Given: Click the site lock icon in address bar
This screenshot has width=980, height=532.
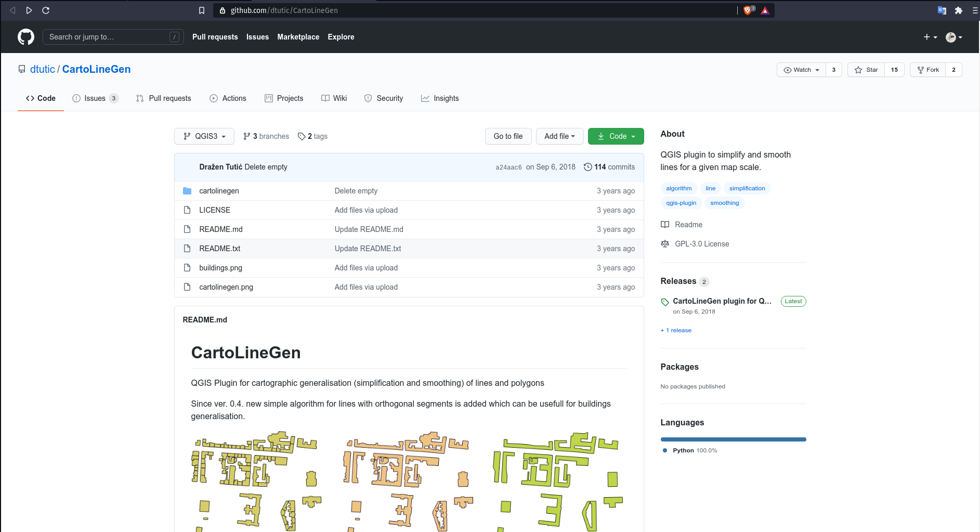Looking at the screenshot, I should coord(223,10).
